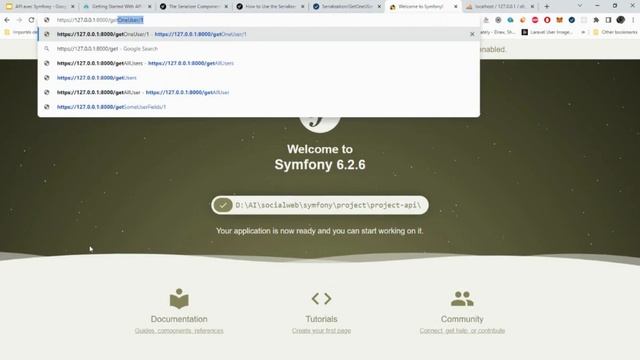
Task: Switch to the API avec Symfony tab
Action: coord(40,7)
